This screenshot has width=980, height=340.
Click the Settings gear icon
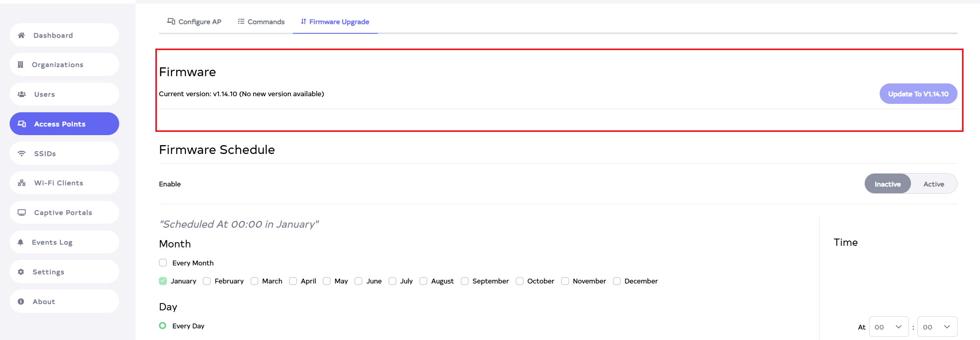(21, 272)
